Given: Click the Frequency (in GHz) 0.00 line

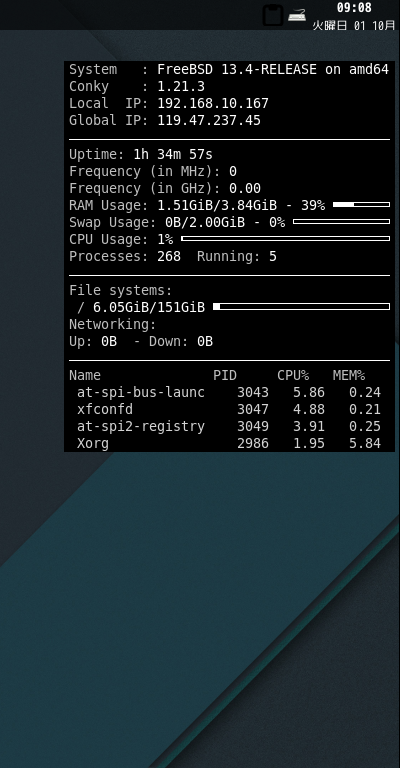Looking at the screenshot, I should [165, 189].
